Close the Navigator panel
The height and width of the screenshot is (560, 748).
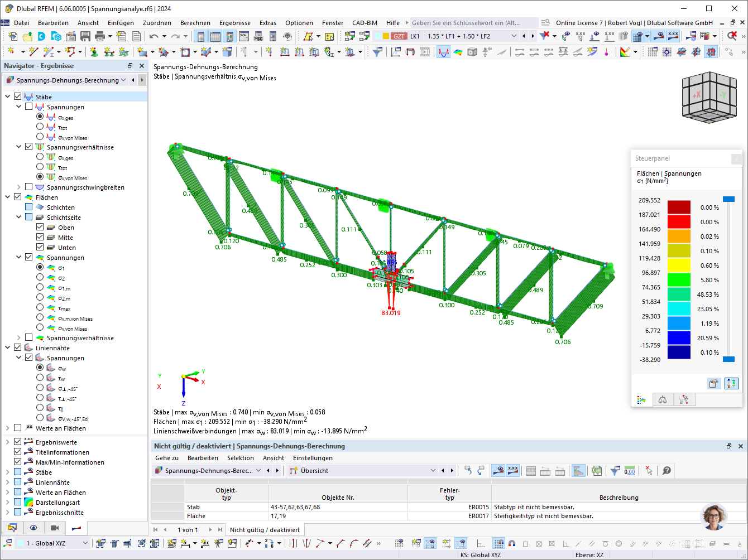pyautogui.click(x=141, y=66)
